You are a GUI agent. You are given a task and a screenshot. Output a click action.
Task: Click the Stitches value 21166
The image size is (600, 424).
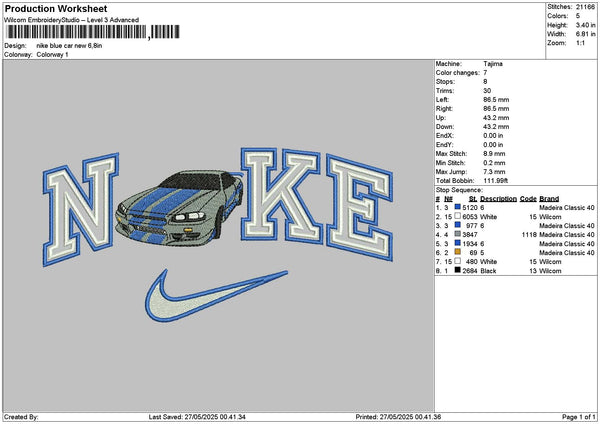pyautogui.click(x=585, y=7)
